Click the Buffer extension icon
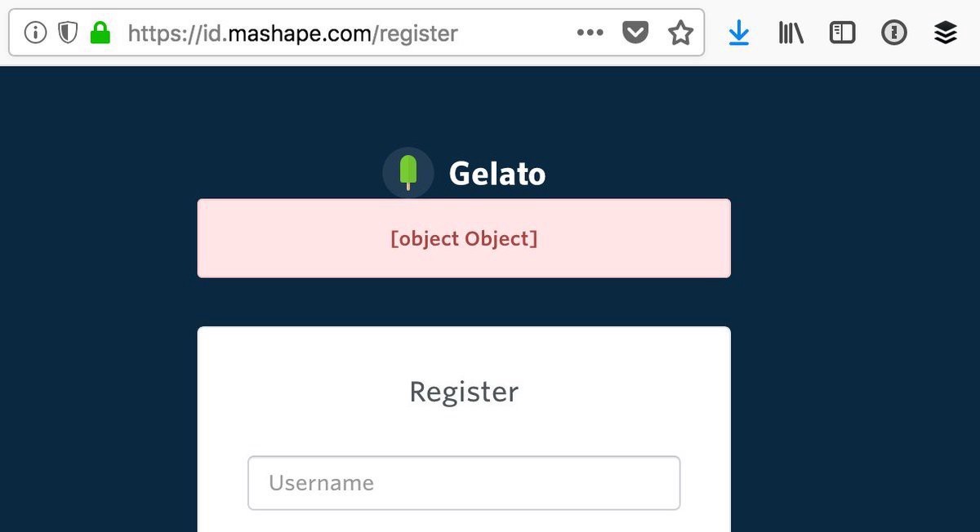The height and width of the screenshot is (532, 980). point(945,33)
